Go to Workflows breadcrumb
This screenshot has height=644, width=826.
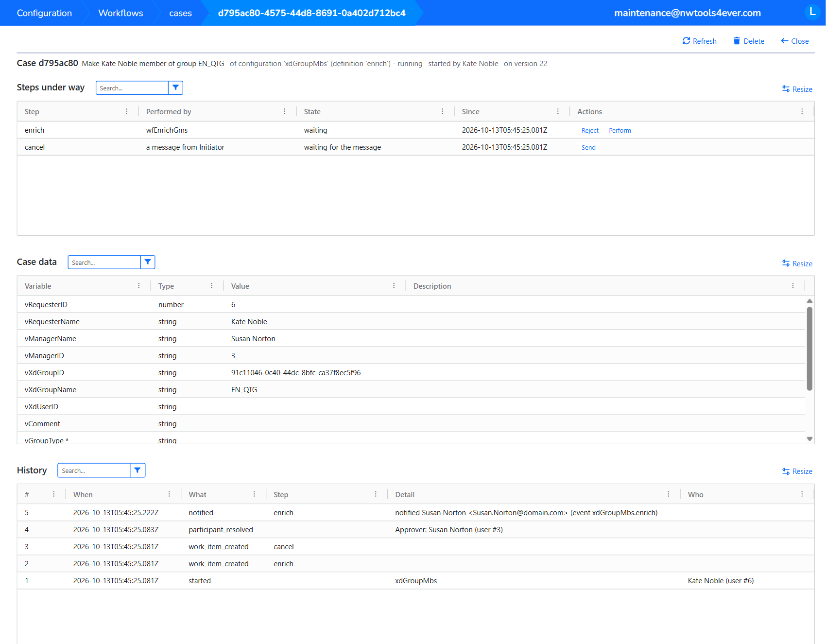pos(120,13)
